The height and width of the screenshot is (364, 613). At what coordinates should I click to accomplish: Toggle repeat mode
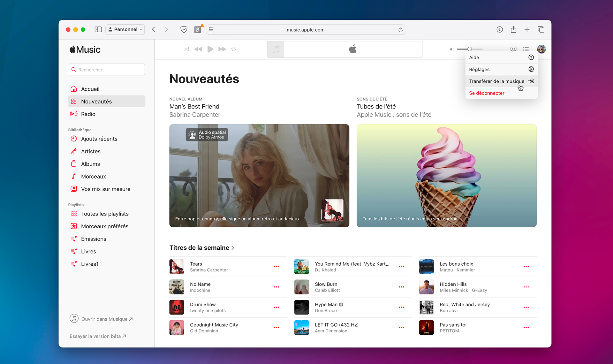234,49
